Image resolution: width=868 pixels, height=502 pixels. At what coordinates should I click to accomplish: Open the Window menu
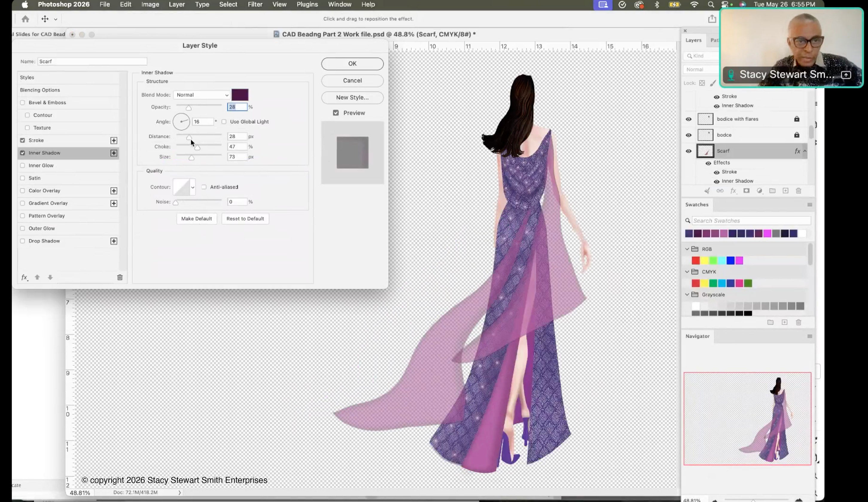(339, 4)
